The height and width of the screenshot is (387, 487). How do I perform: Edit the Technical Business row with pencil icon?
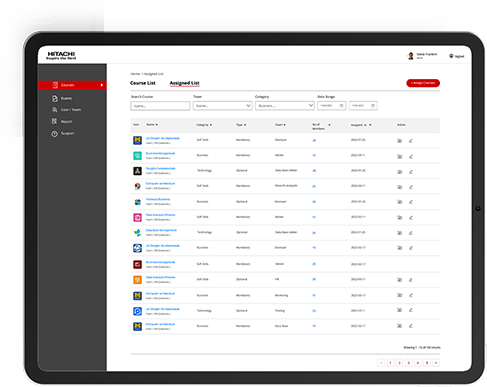411,202
